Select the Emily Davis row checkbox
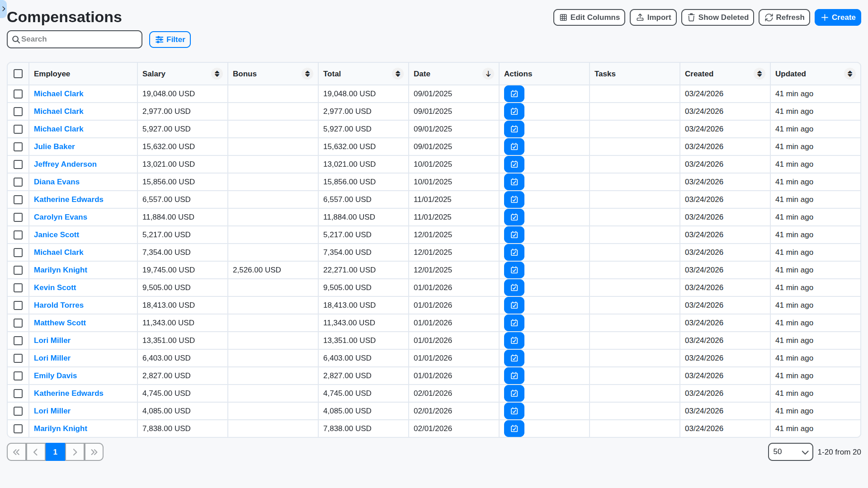 pos(18,375)
